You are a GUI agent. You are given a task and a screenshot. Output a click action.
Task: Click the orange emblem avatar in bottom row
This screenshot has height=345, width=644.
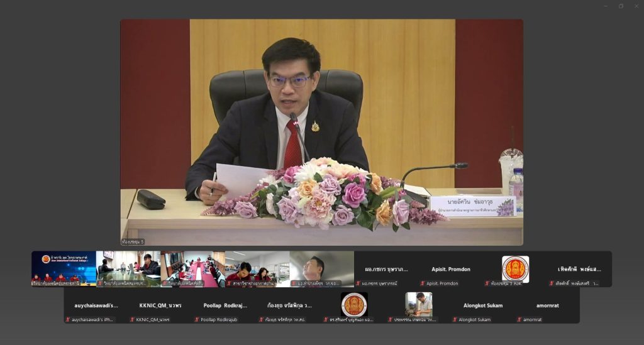pyautogui.click(x=354, y=305)
